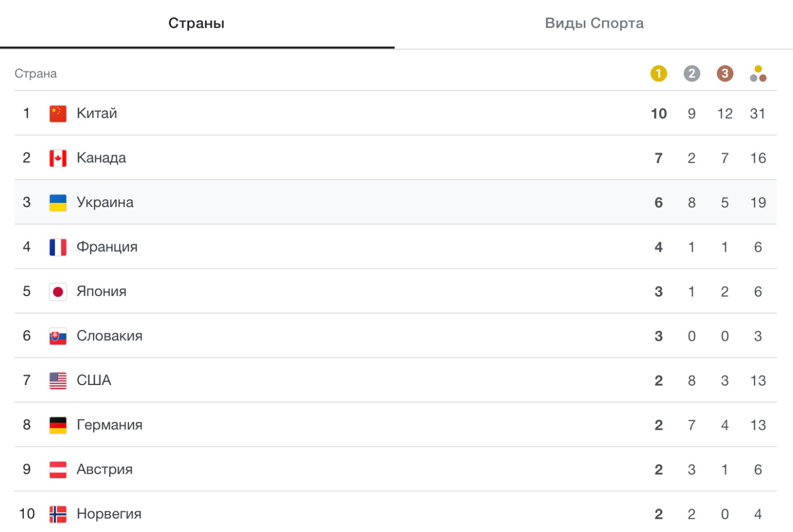Click the silver medal column icon
Screen dimensions: 793x532
click(691, 73)
